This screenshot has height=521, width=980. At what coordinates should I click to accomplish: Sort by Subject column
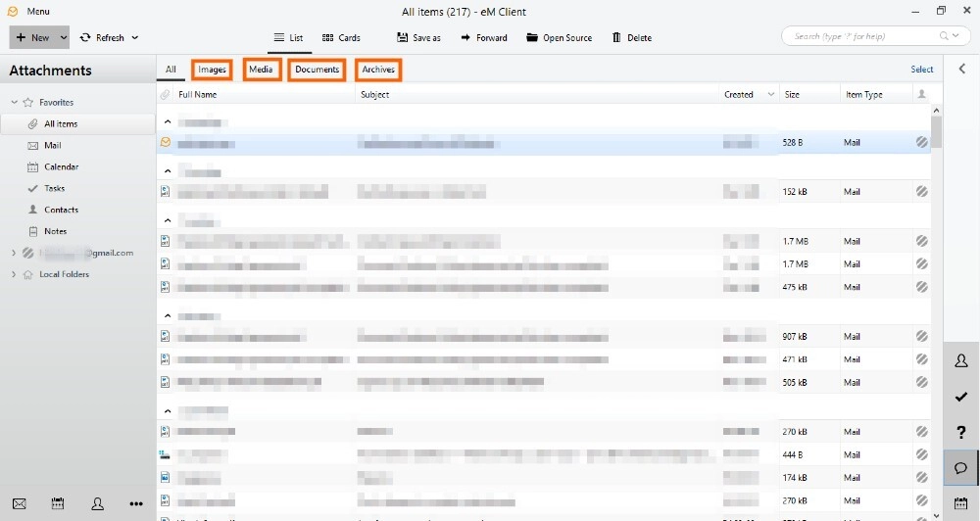375,94
